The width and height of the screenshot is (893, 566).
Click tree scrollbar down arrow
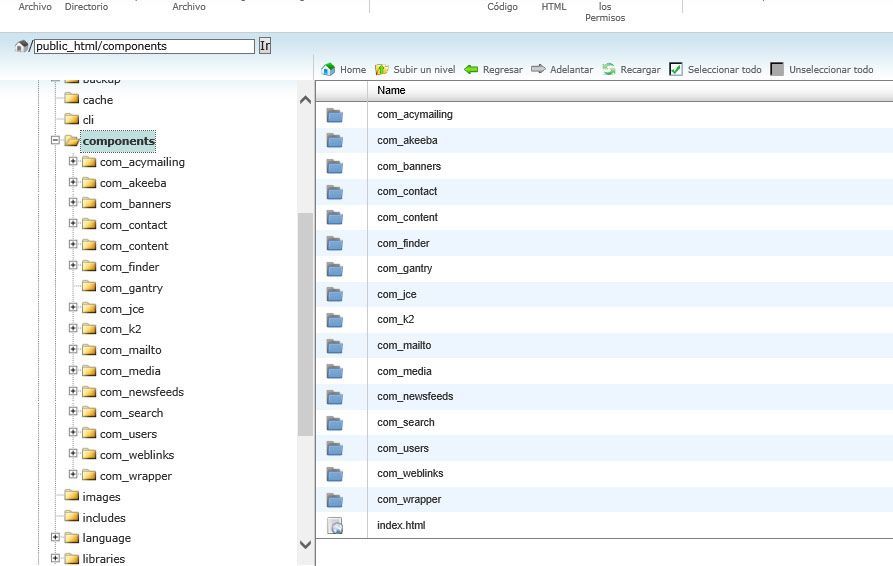coord(305,544)
